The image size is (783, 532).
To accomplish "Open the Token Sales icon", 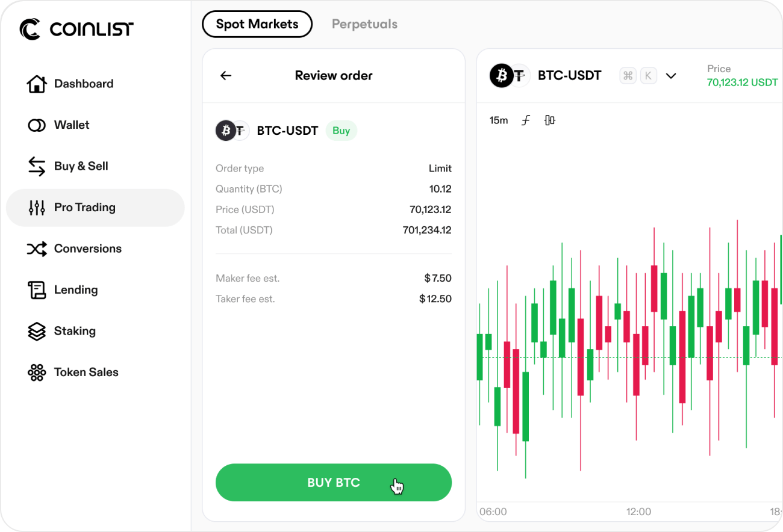I will (x=37, y=373).
